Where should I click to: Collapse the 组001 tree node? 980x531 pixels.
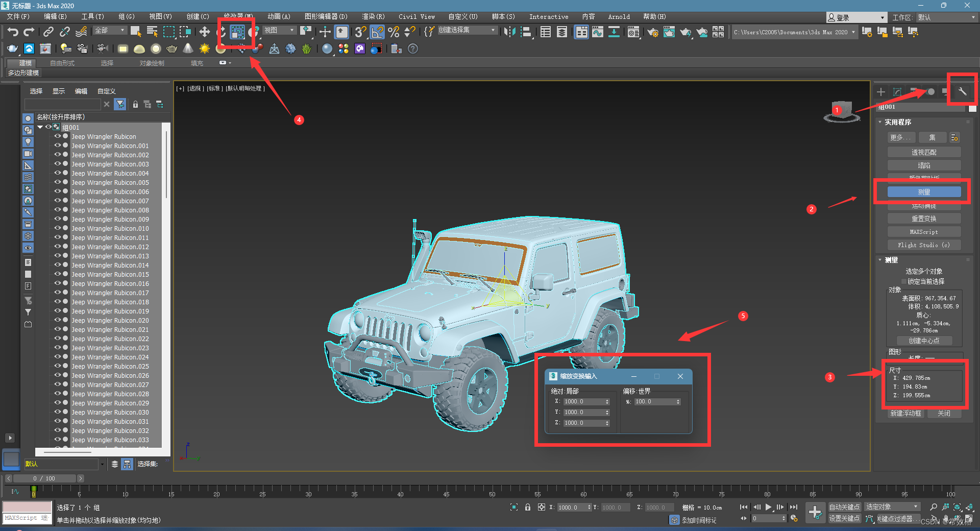(40, 127)
